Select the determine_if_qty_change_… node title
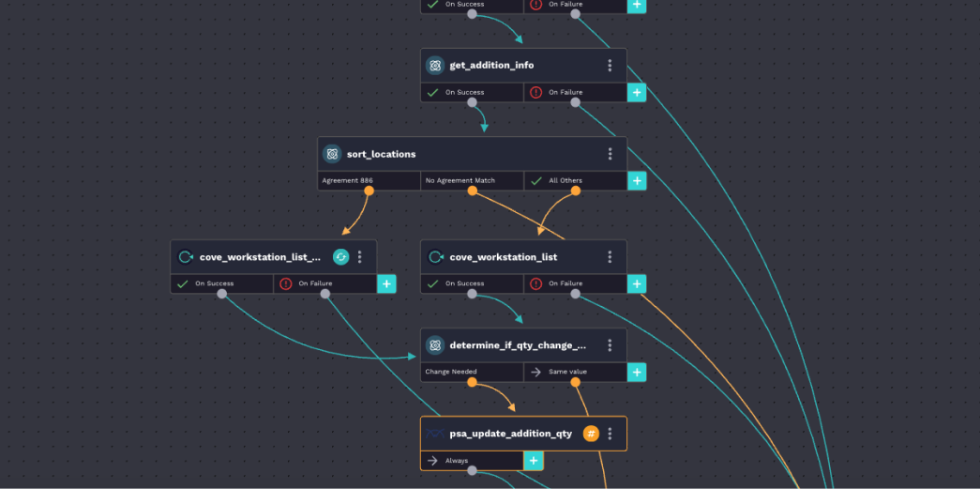 [518, 345]
